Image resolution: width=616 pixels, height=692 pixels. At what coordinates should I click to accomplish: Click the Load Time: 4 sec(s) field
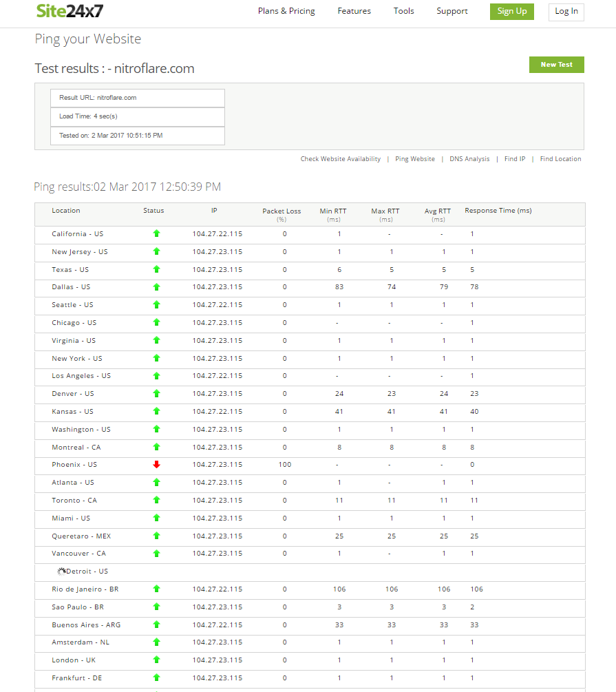pyautogui.click(x=138, y=116)
